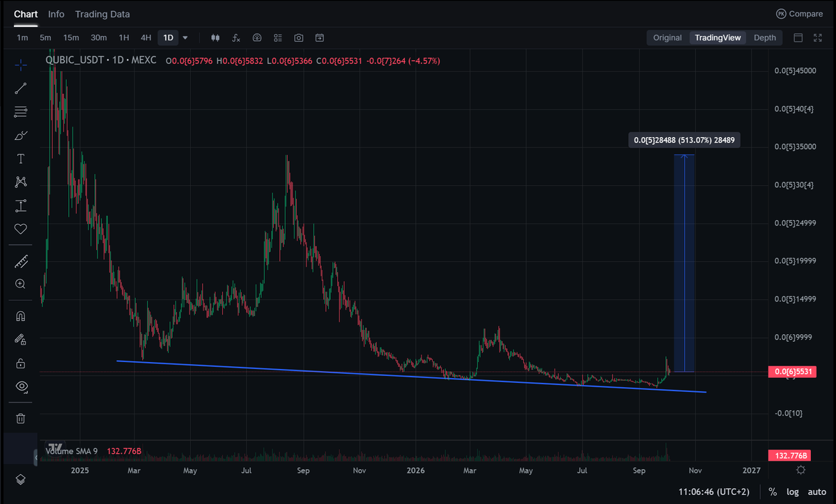The image size is (836, 504).
Task: Select the Original chart view
Action: coord(667,38)
